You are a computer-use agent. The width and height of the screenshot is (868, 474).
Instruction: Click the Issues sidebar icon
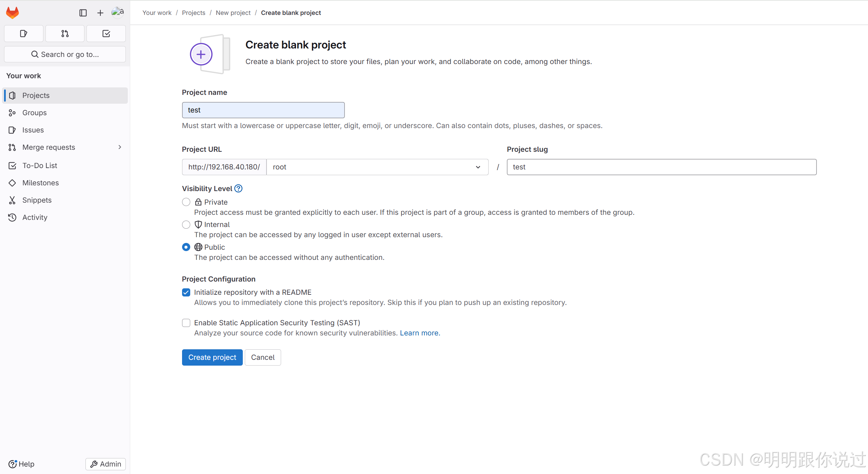click(x=13, y=130)
